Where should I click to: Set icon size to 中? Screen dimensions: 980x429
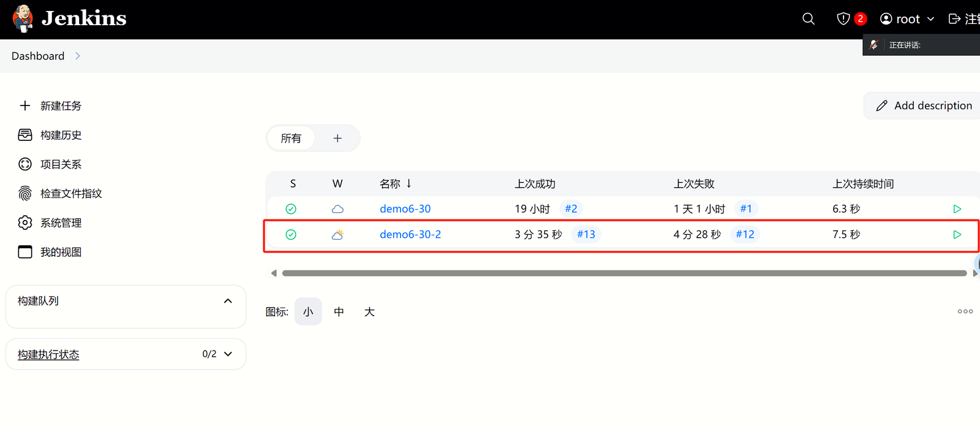[339, 311]
